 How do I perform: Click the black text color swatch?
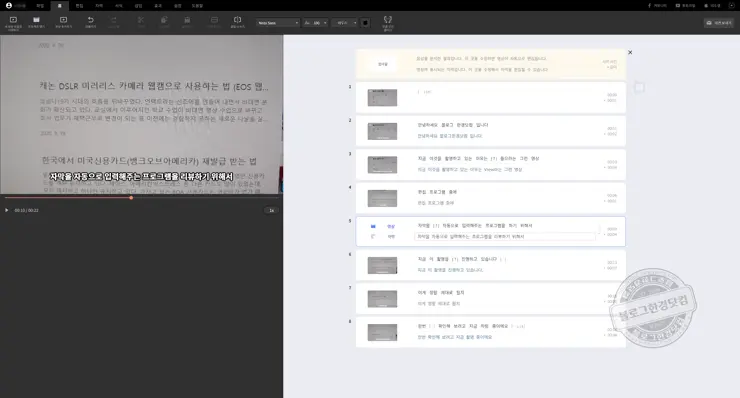tap(365, 23)
